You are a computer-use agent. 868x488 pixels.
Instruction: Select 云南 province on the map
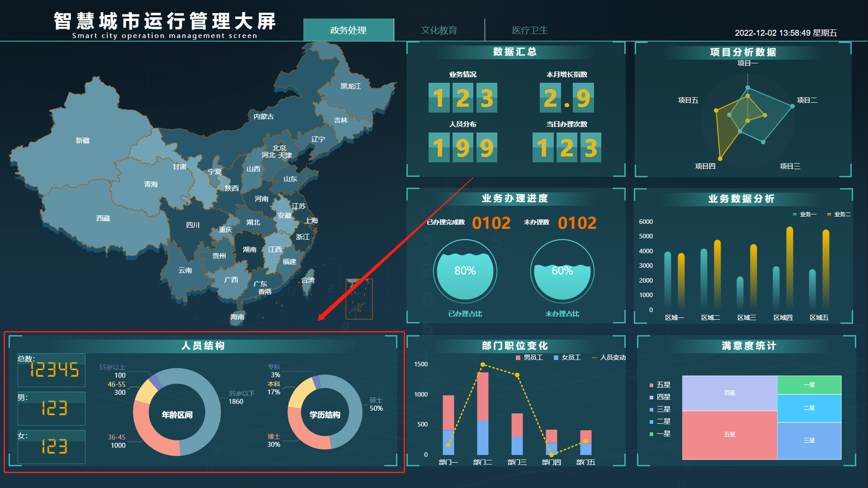click(x=185, y=270)
